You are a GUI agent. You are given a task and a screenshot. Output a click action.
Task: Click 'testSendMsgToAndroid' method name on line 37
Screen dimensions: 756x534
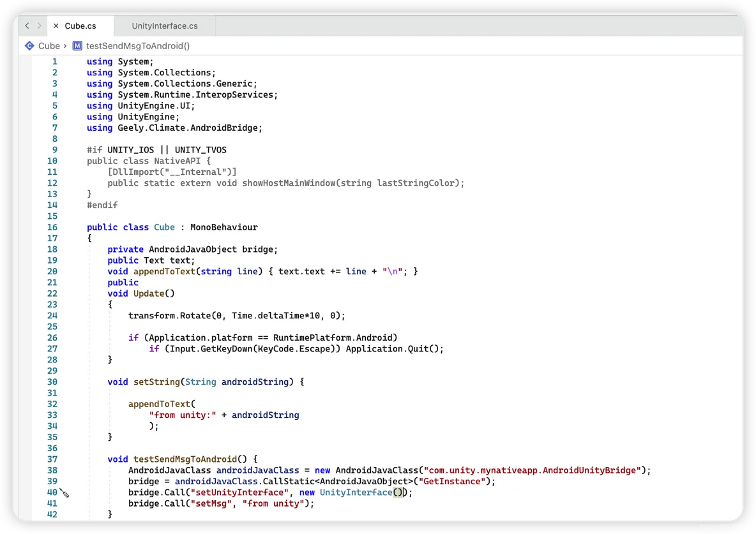(185, 459)
